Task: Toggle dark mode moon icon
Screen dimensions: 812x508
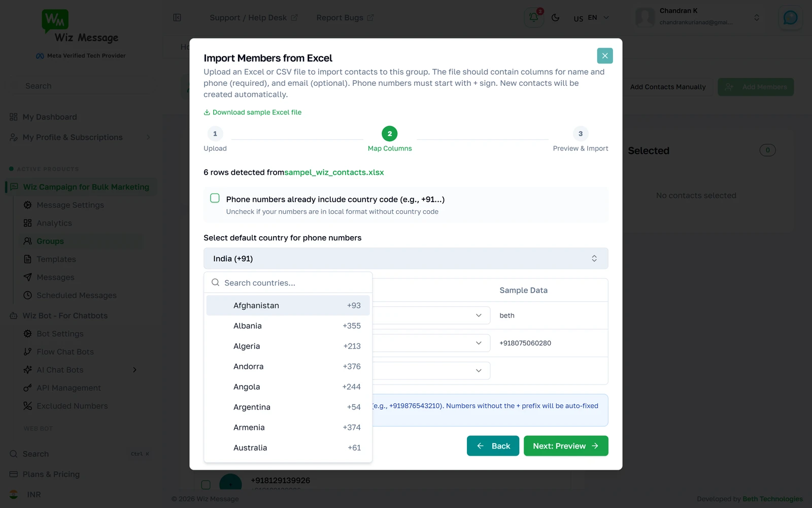Action: [x=555, y=17]
